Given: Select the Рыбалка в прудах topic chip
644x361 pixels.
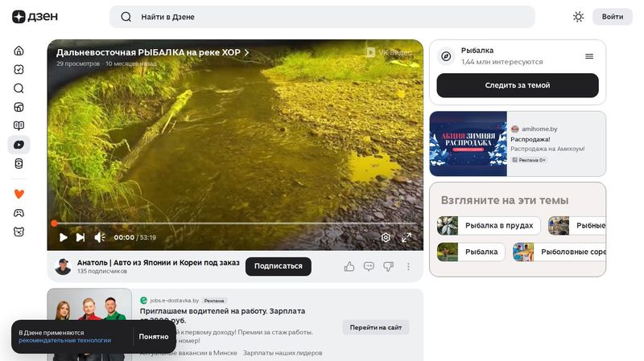Looking at the screenshot, I should [x=483, y=226].
